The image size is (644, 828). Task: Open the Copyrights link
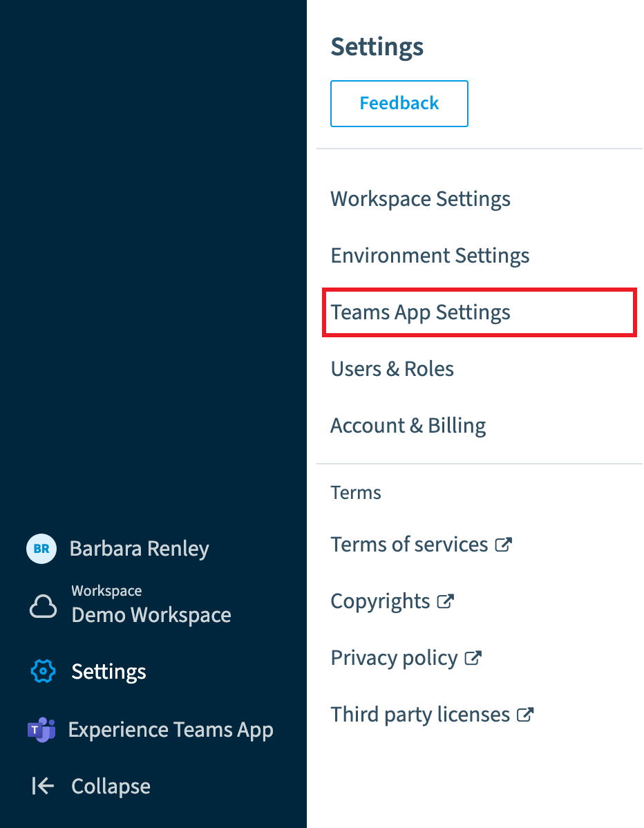coord(380,601)
